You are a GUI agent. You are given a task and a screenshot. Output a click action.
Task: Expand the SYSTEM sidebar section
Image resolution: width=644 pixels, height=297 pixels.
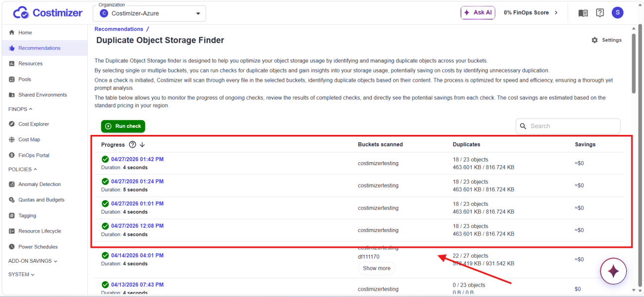(21, 275)
